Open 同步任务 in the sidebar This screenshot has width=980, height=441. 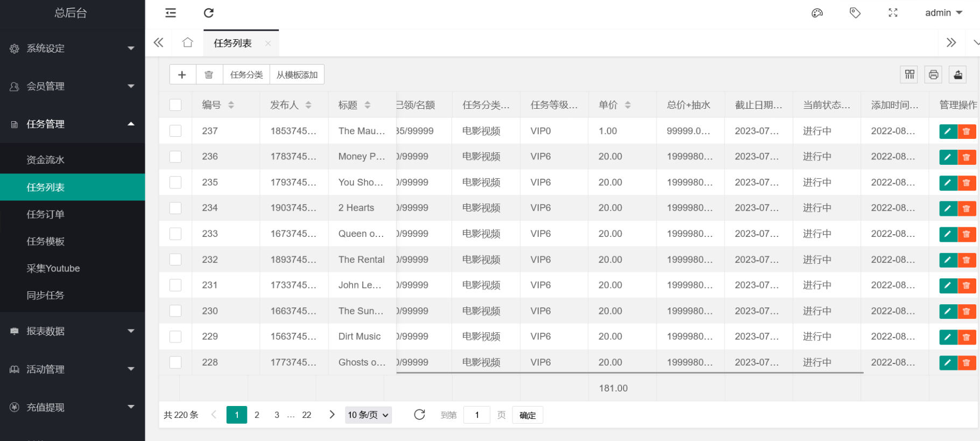tap(73, 295)
